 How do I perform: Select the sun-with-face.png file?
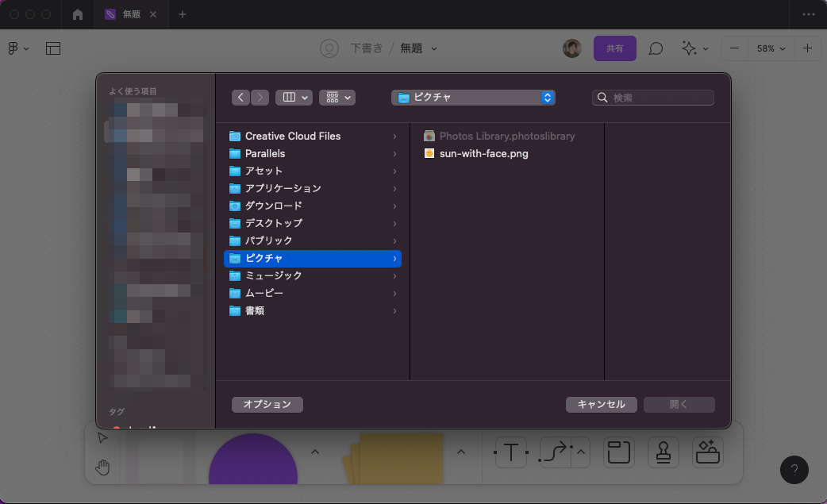click(484, 153)
